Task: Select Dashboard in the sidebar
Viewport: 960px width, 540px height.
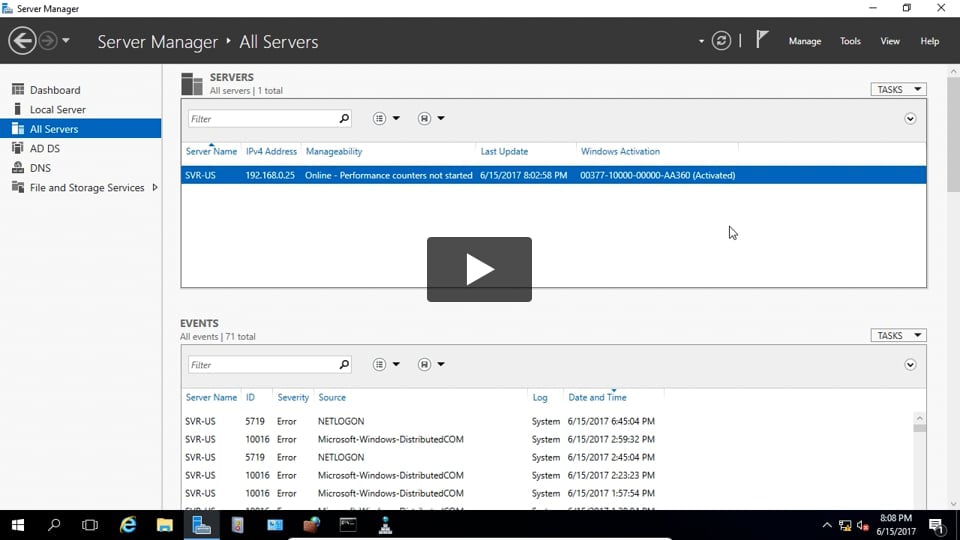Action: 55,90
